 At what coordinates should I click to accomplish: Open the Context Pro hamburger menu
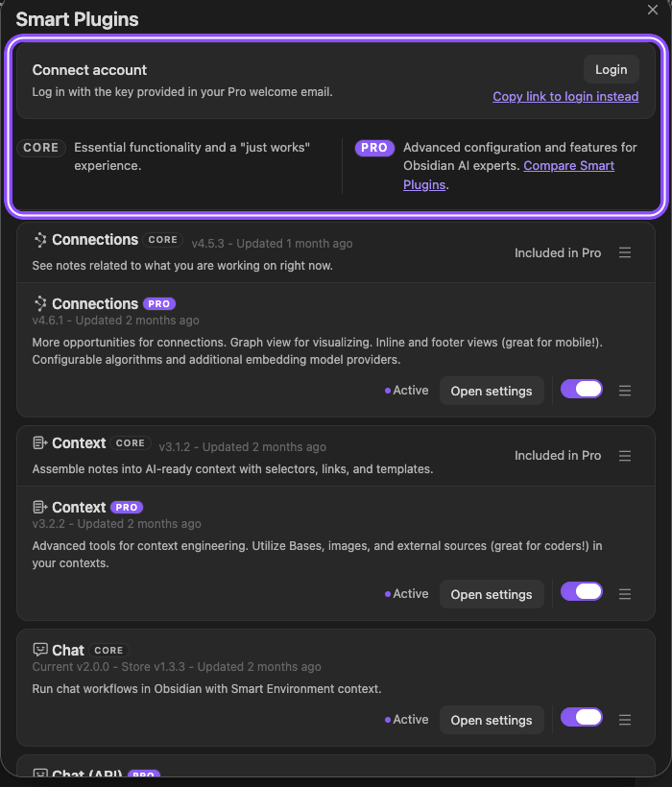click(625, 594)
